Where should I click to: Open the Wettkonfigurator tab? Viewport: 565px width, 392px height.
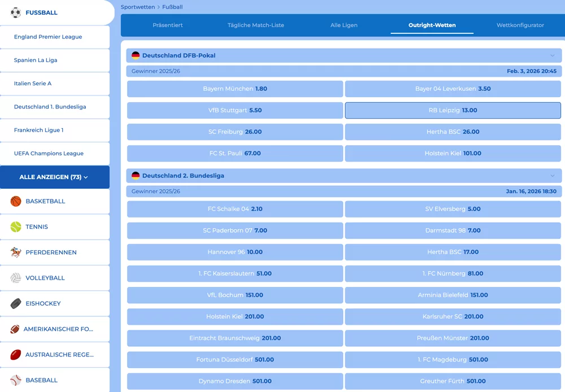click(520, 25)
